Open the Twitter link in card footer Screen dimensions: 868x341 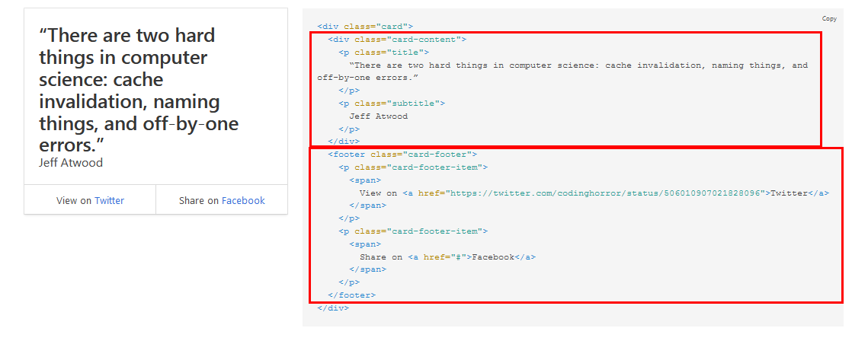pos(109,201)
